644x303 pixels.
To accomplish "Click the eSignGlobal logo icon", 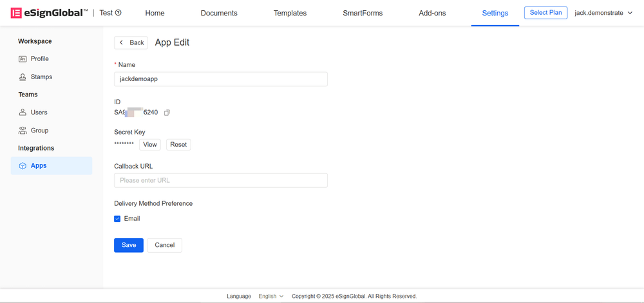I will pos(16,13).
